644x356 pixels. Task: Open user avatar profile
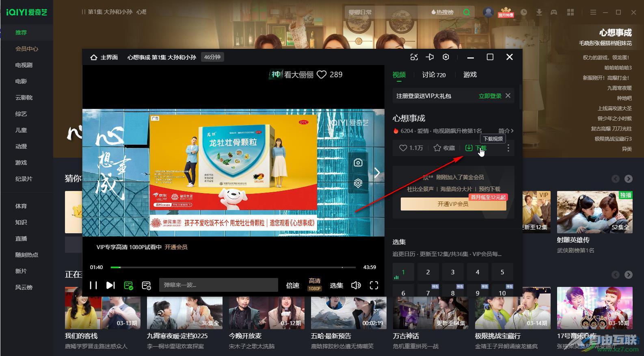pos(488,12)
